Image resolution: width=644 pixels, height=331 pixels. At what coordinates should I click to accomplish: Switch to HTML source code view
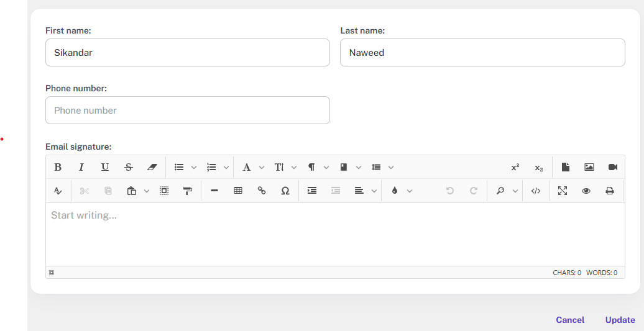pyautogui.click(x=536, y=191)
